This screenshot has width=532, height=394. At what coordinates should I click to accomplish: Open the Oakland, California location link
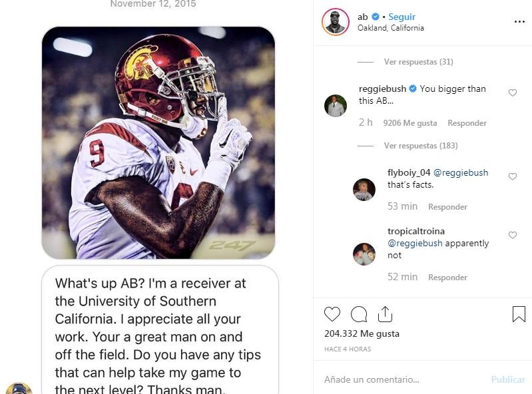(x=390, y=28)
